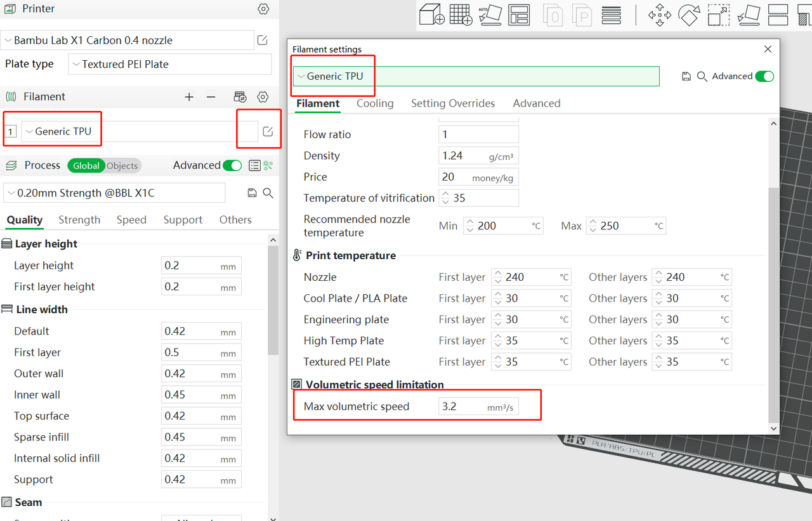Screen dimensions: 812x521
Task: Select the Filament tab in the dialog
Action: click(318, 104)
